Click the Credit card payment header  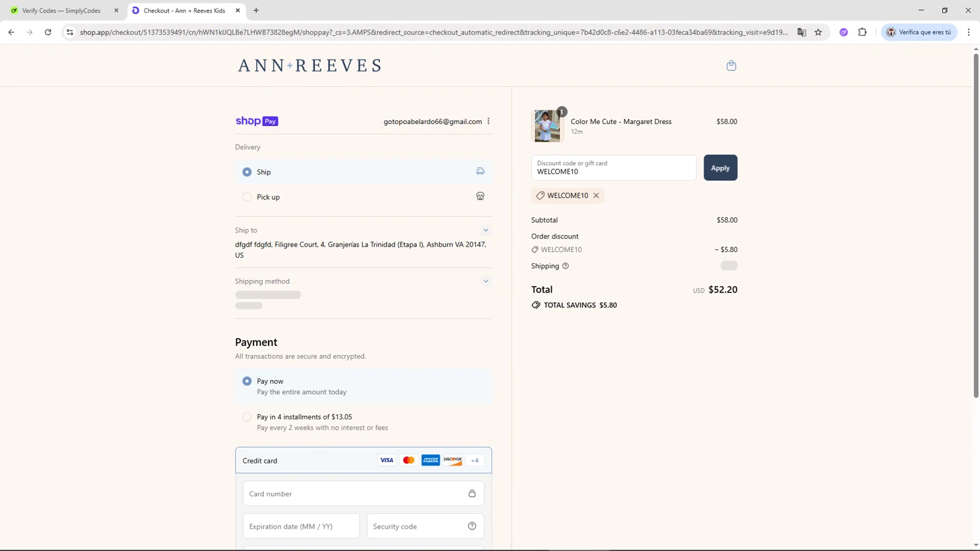[x=363, y=460]
